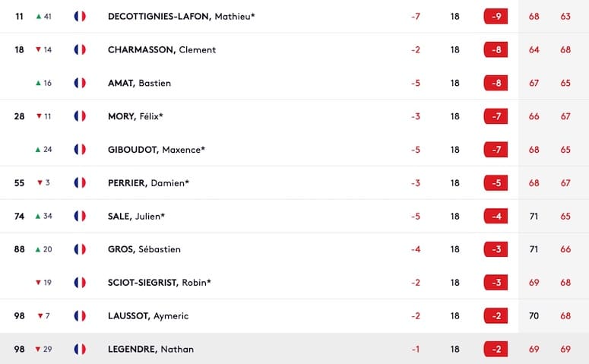
Task: Select LAUSSOT, Aymeric row name
Action: pyautogui.click(x=148, y=316)
